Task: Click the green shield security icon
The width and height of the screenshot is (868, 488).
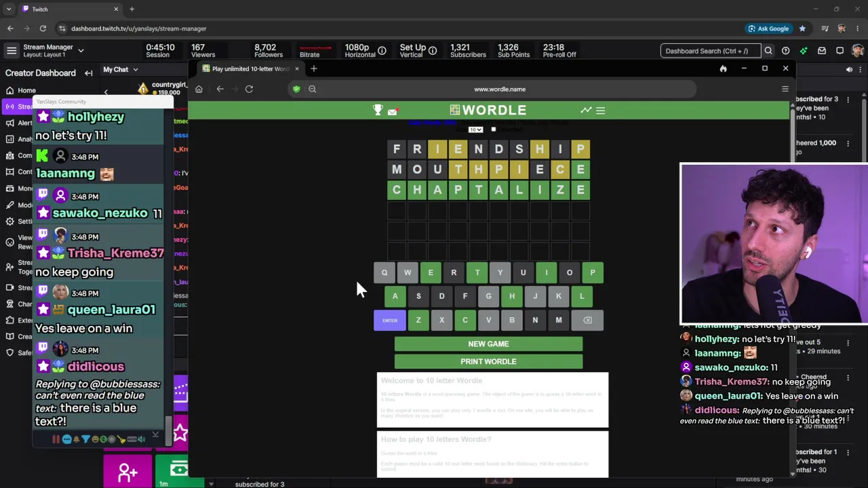Action: (296, 89)
